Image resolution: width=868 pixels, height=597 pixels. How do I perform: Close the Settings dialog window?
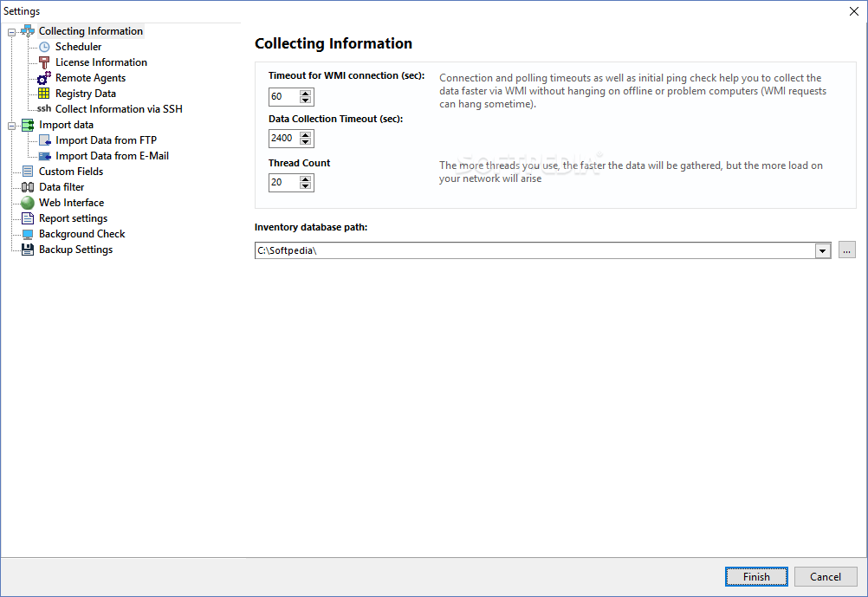(x=853, y=11)
